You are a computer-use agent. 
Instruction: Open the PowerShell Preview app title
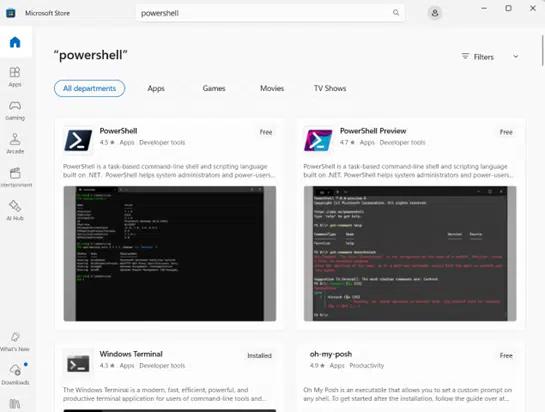[373, 131]
